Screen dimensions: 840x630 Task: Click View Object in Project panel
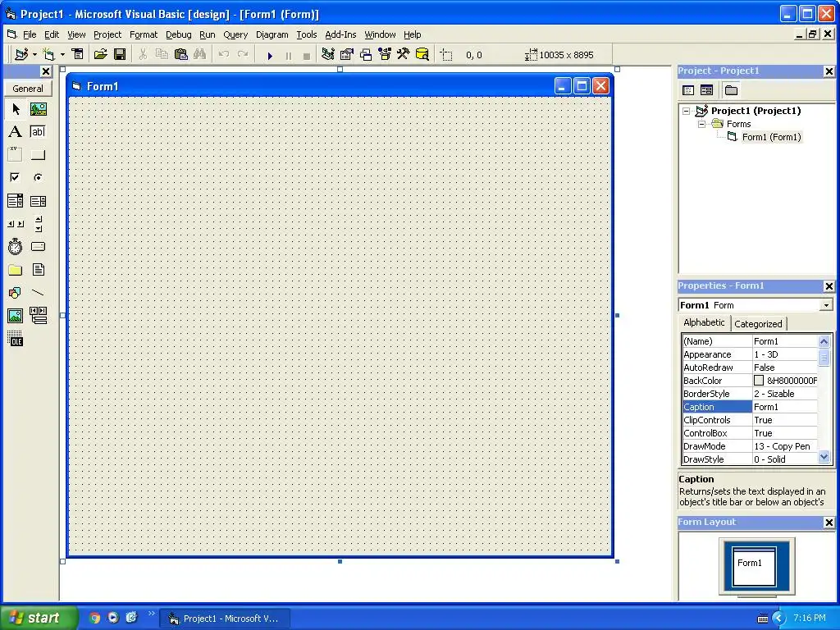[706, 90]
